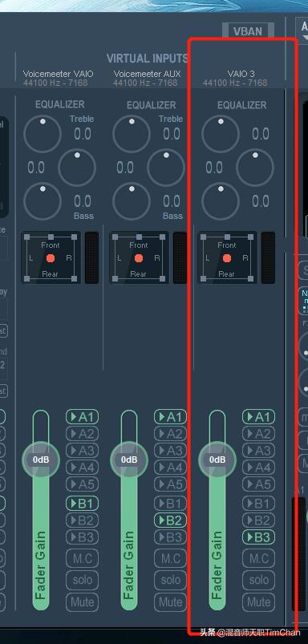Click Voicemeeter AUX Front/Rear pan dot
This screenshot has height=644, width=308.
139,258
